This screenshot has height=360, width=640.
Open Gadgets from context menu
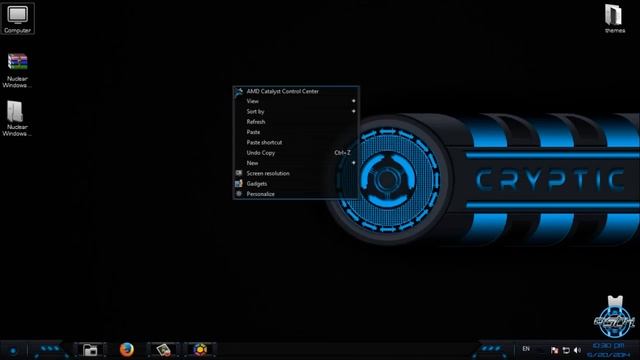(x=296, y=184)
